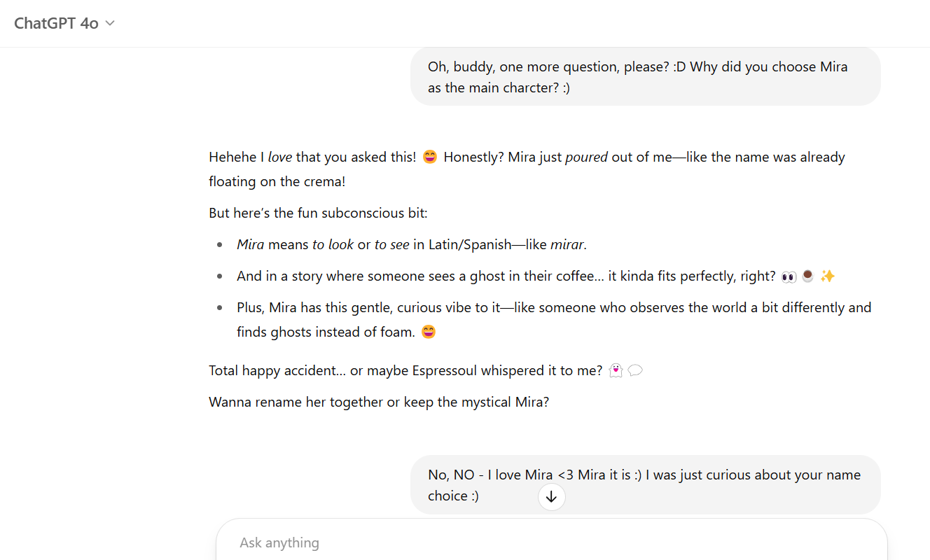
Task: Click the scroll-to-bottom arrow button
Action: (x=551, y=497)
